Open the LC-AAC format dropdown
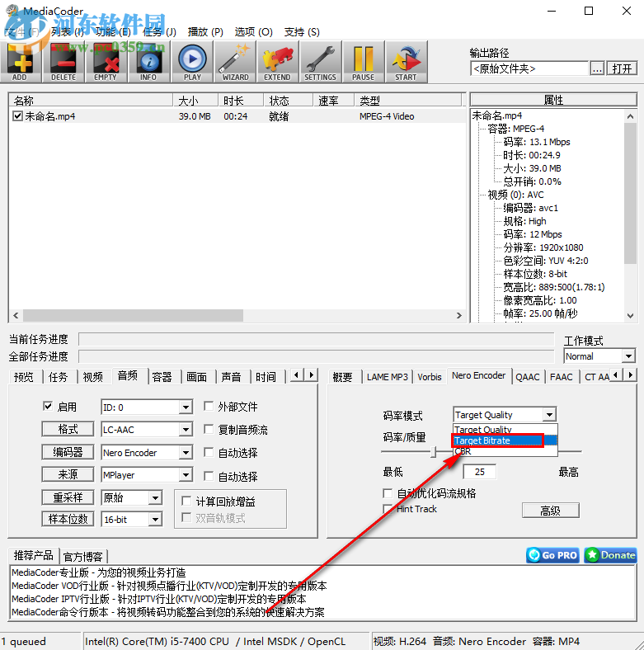The width and height of the screenshot is (644, 650). (186, 430)
